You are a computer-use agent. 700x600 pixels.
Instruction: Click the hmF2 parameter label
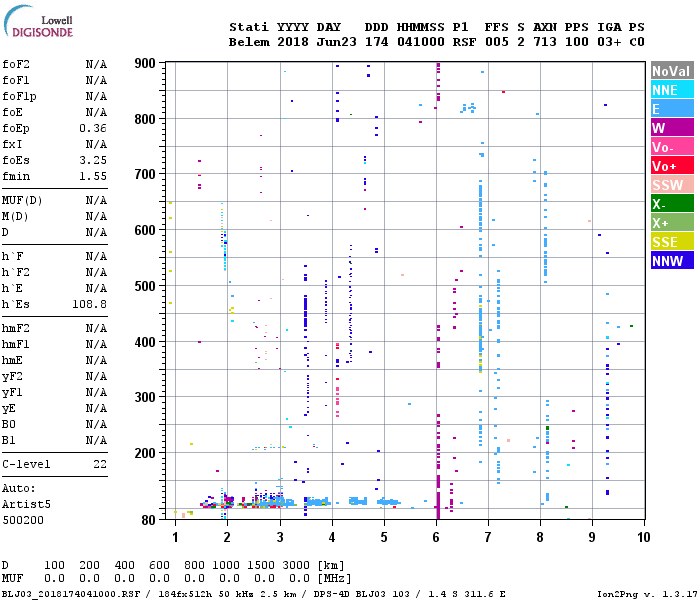16,329
